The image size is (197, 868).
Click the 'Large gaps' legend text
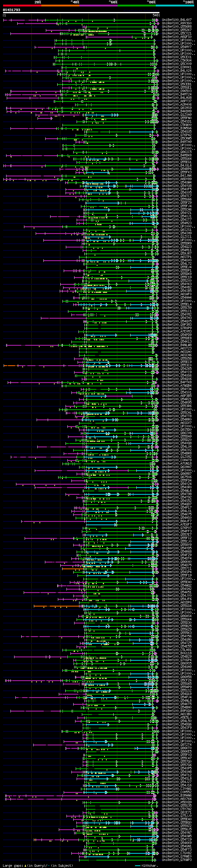click(x=13, y=866)
